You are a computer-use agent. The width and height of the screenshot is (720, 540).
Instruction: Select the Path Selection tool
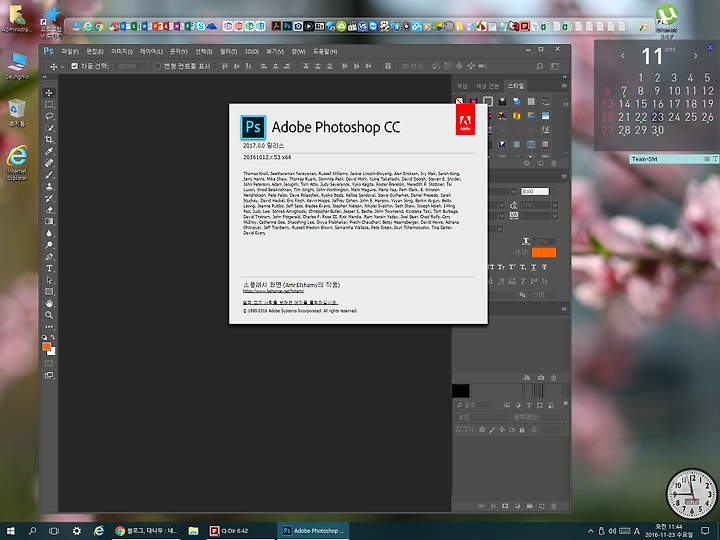click(49, 280)
